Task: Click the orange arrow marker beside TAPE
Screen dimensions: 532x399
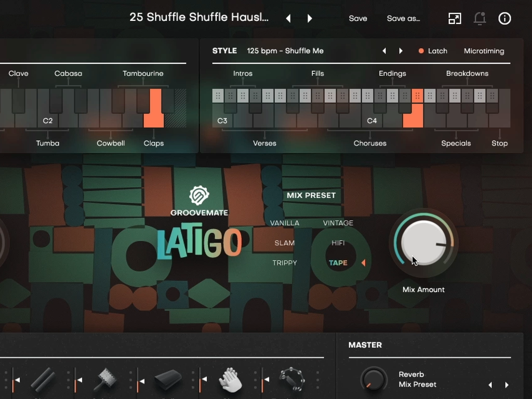Action: 363,262
